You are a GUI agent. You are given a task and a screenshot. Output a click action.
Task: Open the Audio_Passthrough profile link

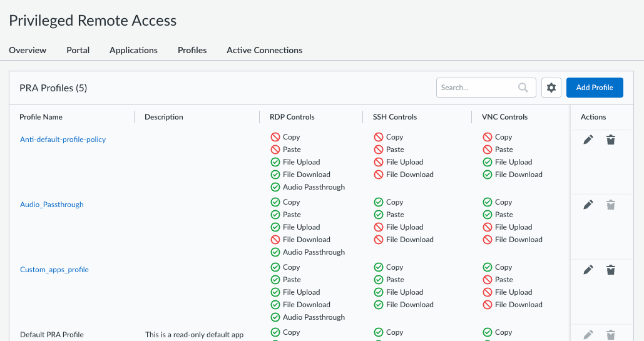[52, 205]
